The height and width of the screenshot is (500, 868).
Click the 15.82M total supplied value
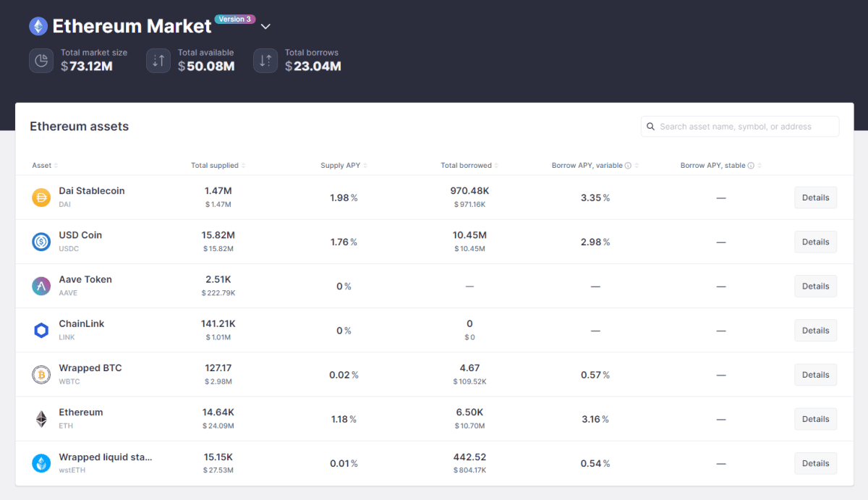click(218, 235)
